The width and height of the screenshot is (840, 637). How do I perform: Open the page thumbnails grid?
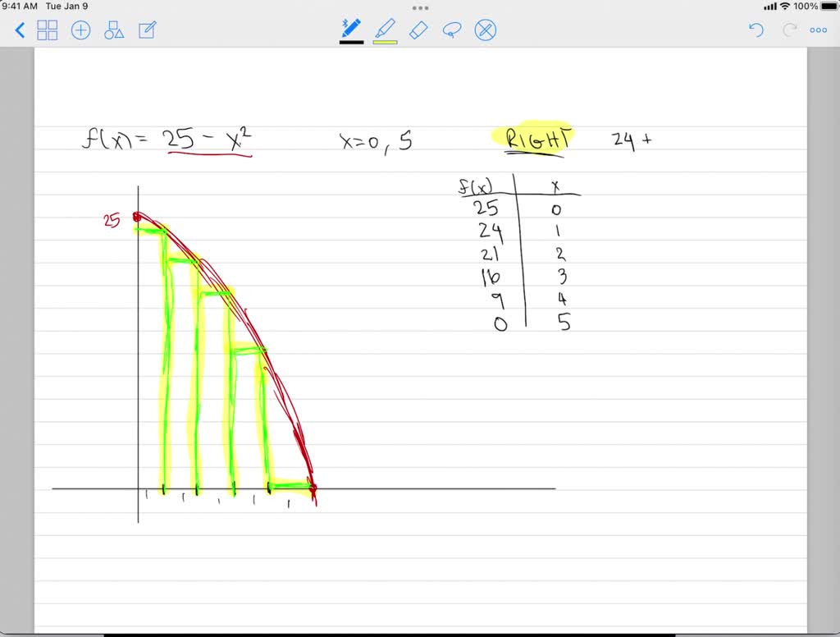(x=48, y=30)
